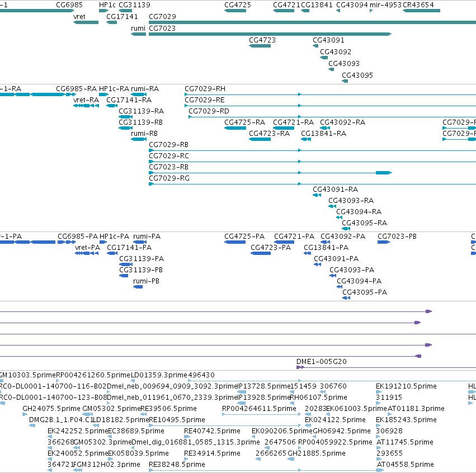The image size is (476, 473).
Task: Select the CG4723 gene label
Action: tap(262, 40)
